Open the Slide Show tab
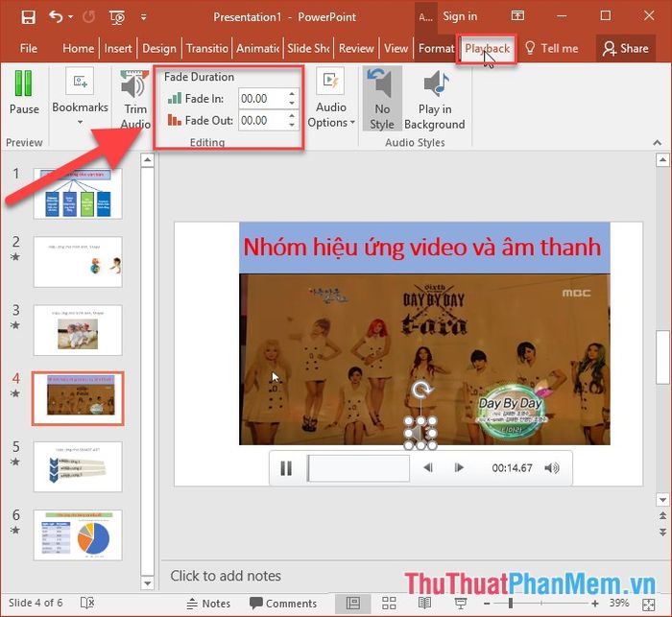 pyautogui.click(x=308, y=48)
